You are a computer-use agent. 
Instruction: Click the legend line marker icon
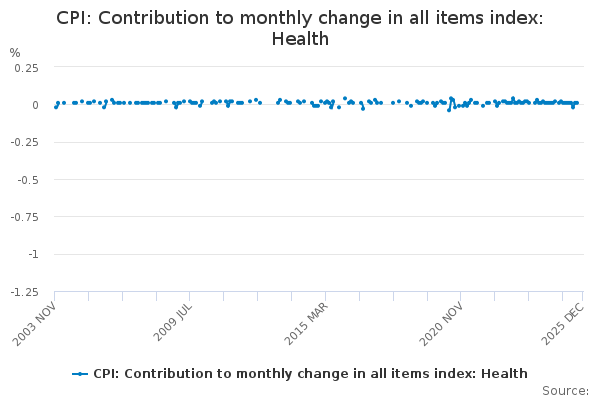pos(80,374)
